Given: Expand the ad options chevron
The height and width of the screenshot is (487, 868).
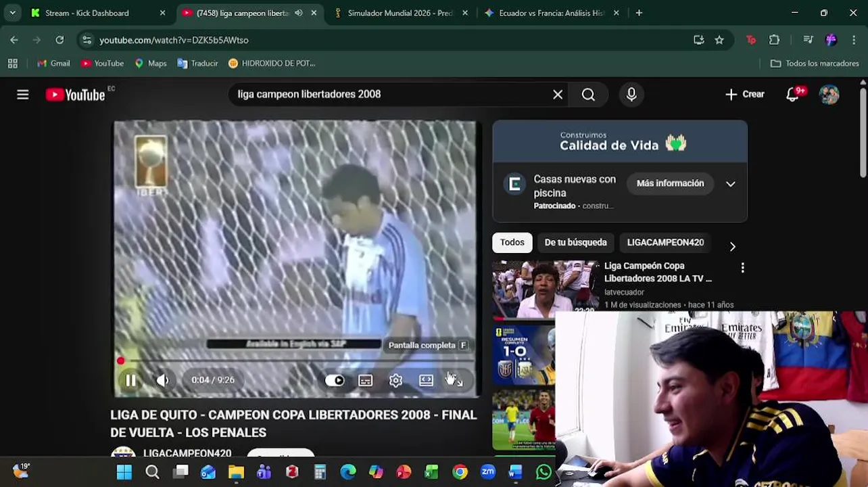Looking at the screenshot, I should (x=731, y=184).
